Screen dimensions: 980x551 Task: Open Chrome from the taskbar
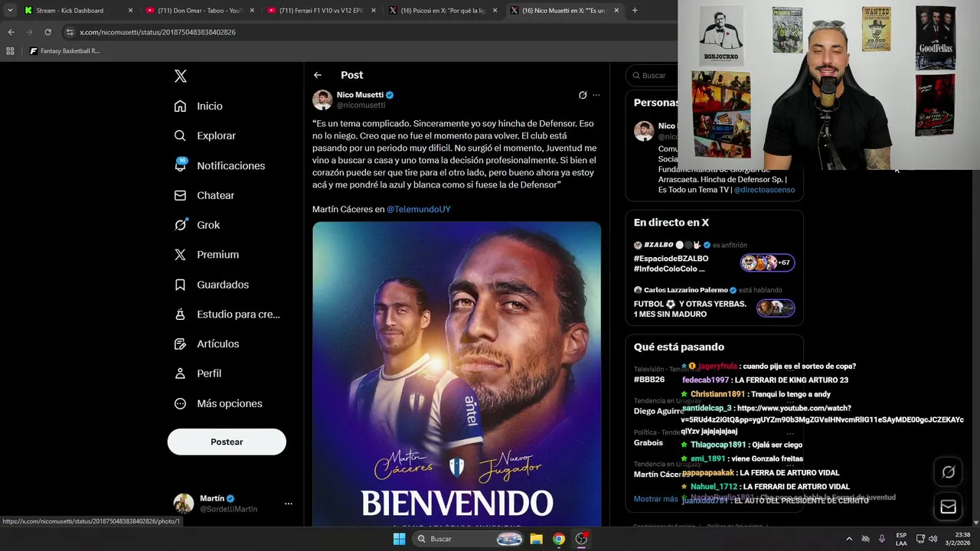click(x=559, y=539)
